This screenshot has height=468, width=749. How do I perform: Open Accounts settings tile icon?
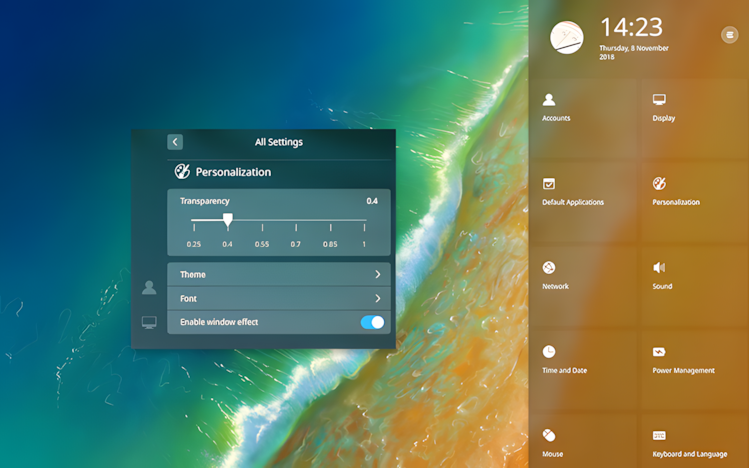point(549,99)
